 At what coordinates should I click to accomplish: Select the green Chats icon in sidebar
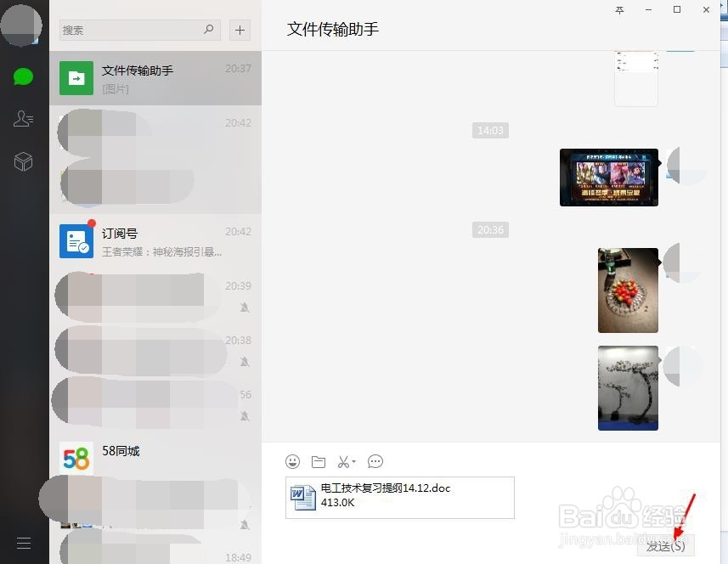coord(23,76)
